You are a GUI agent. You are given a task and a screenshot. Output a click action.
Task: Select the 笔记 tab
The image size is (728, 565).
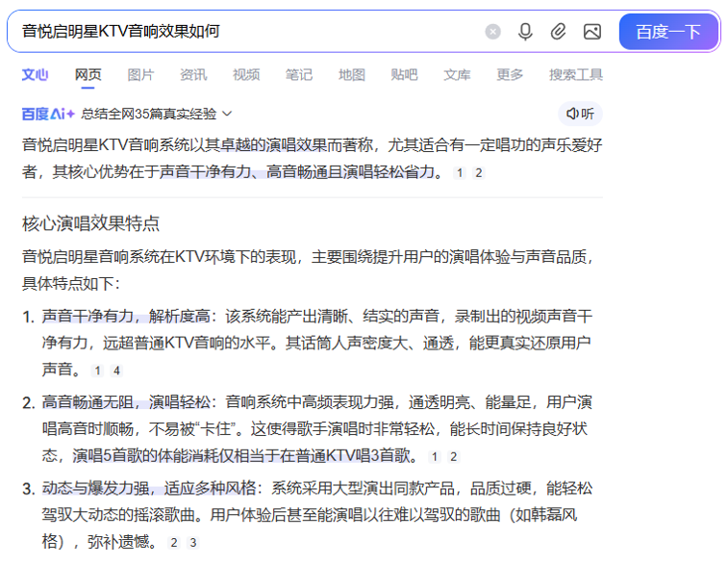pos(299,74)
